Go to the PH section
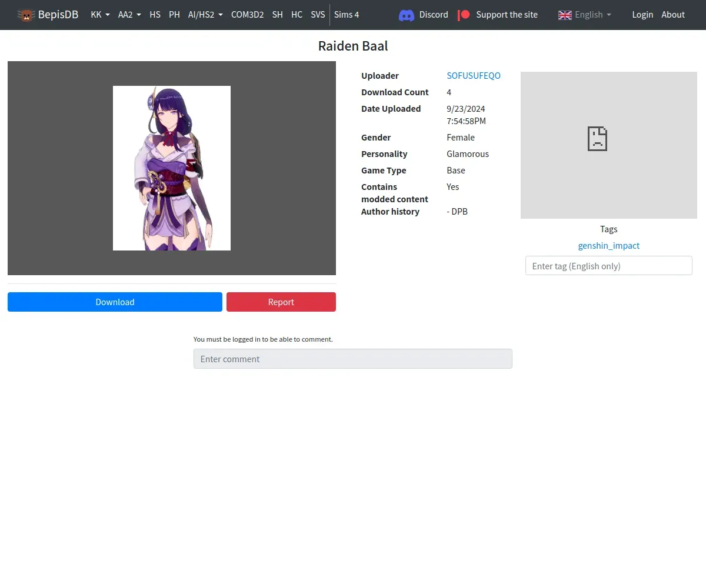 pos(174,15)
